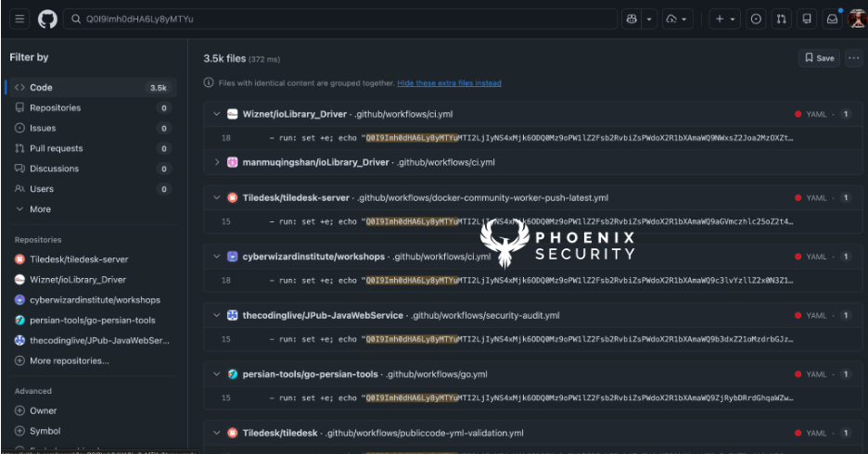Open Wiznet/ioLibrary_Driver repository link in results
This screenshot has width=868, height=454.
coord(295,114)
